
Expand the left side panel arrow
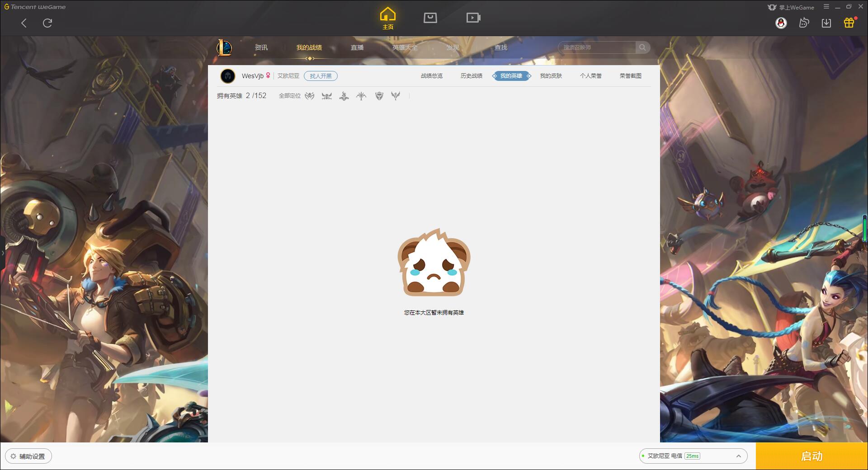point(2,253)
